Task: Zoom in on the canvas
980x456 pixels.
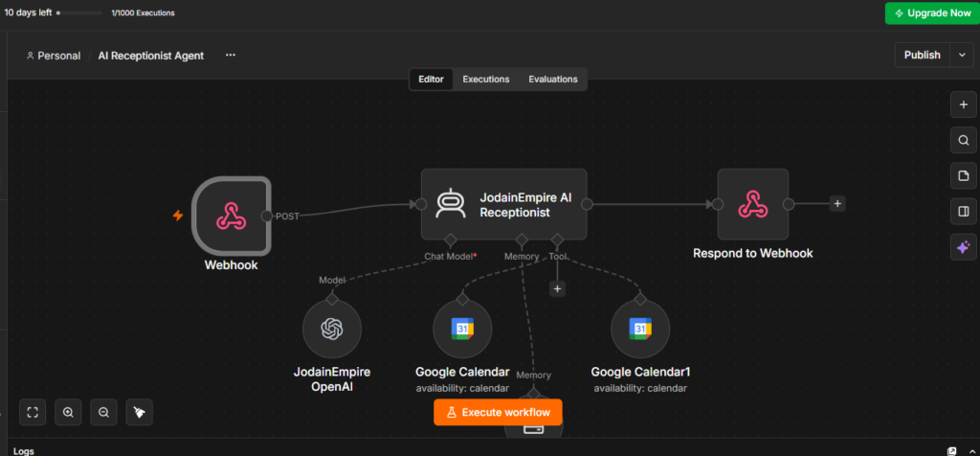Action: click(x=68, y=412)
